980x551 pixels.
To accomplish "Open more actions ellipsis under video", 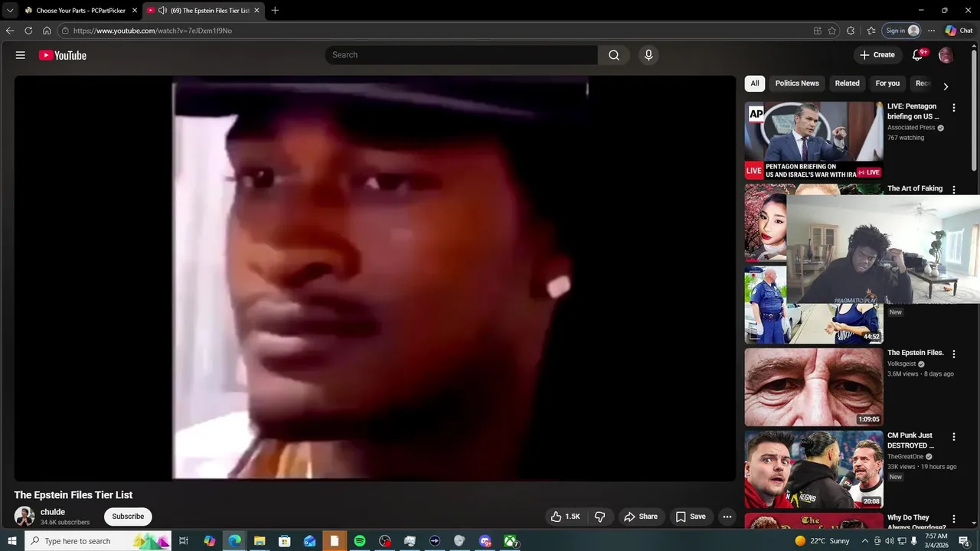I will pos(727,517).
